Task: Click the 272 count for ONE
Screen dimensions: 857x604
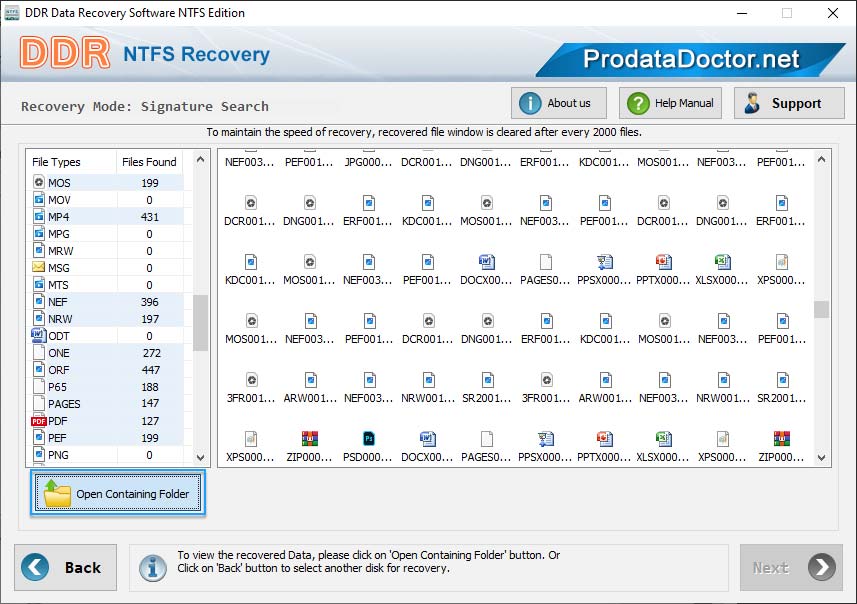Action: tap(151, 353)
